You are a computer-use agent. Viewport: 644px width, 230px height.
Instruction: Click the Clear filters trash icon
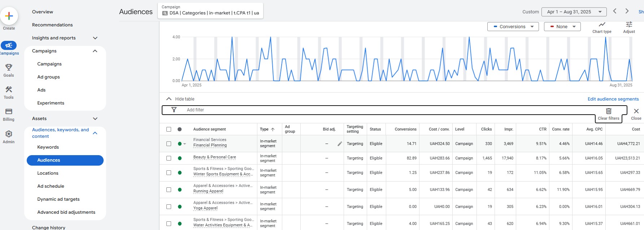tap(608, 111)
